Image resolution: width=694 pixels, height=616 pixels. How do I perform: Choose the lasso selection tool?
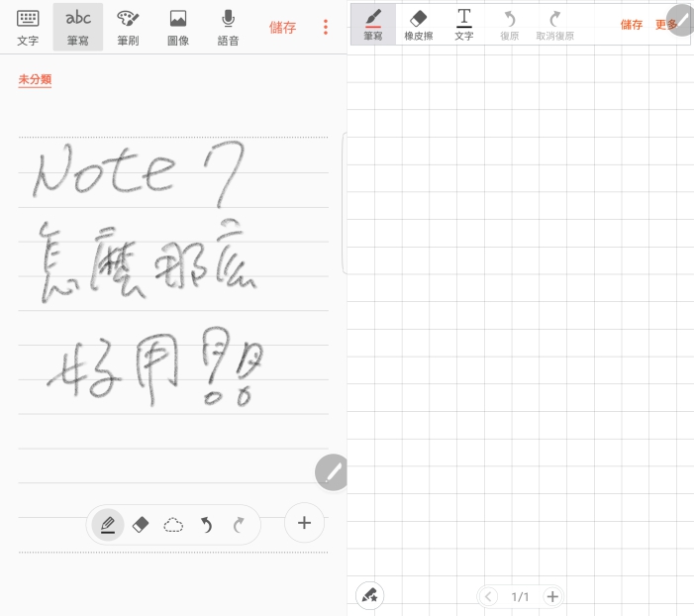click(173, 525)
